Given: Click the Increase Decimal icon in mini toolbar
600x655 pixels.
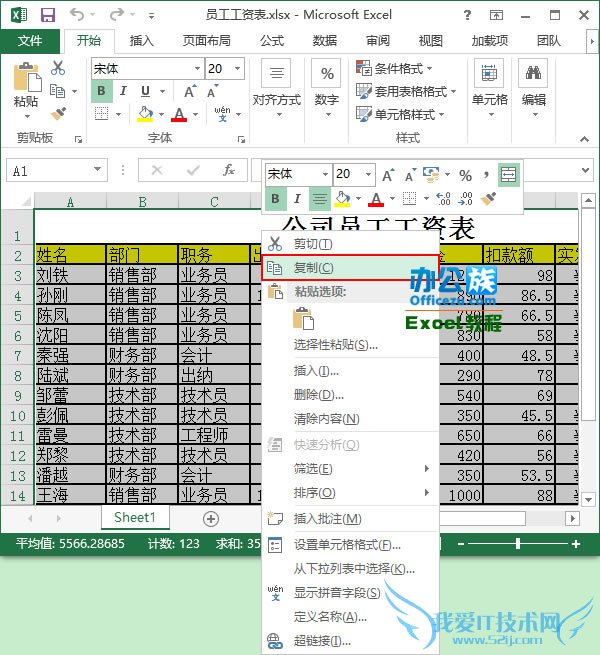Looking at the screenshot, I should 443,199.
